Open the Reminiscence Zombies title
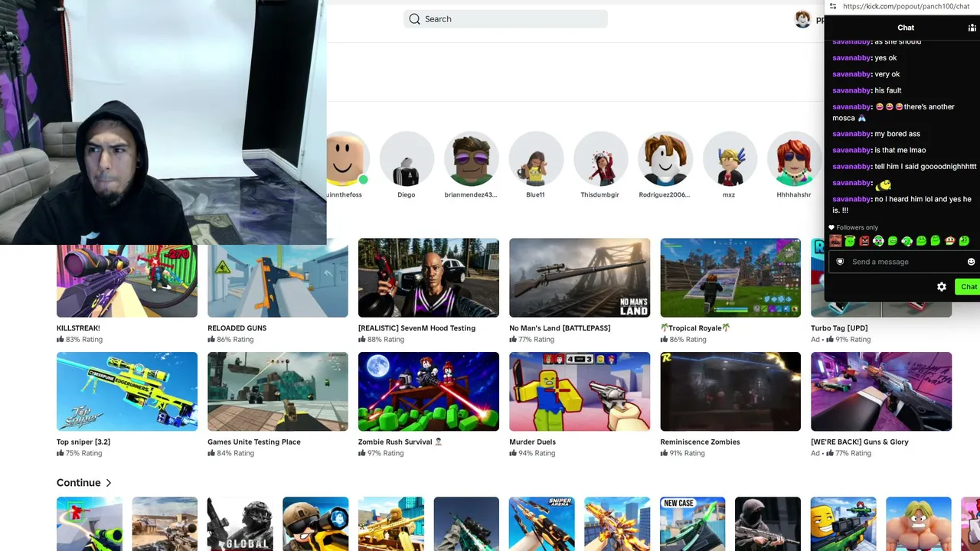This screenshot has width=980, height=551. (x=700, y=442)
